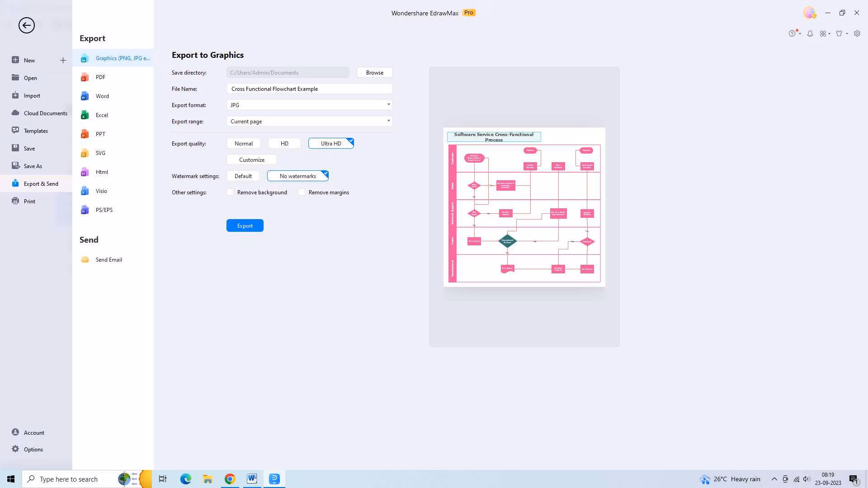Click the Browse button
Image resolution: width=868 pixels, height=488 pixels.
click(374, 73)
